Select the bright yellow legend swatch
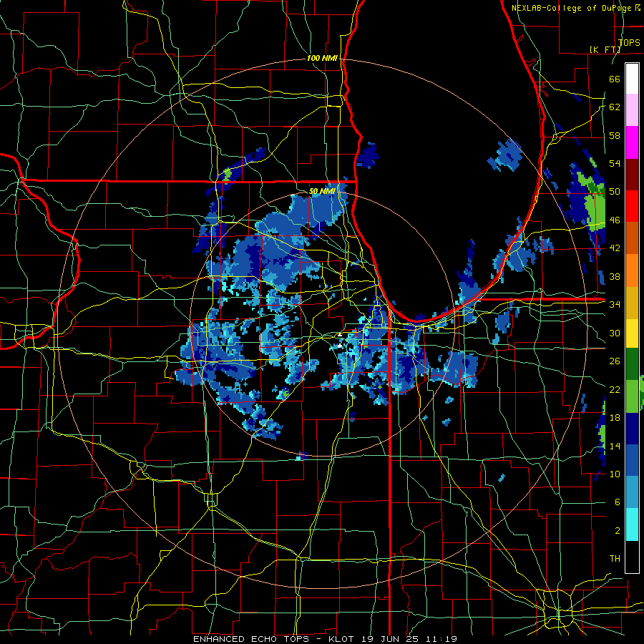Viewport: 644px width, 644px height. coord(632,333)
